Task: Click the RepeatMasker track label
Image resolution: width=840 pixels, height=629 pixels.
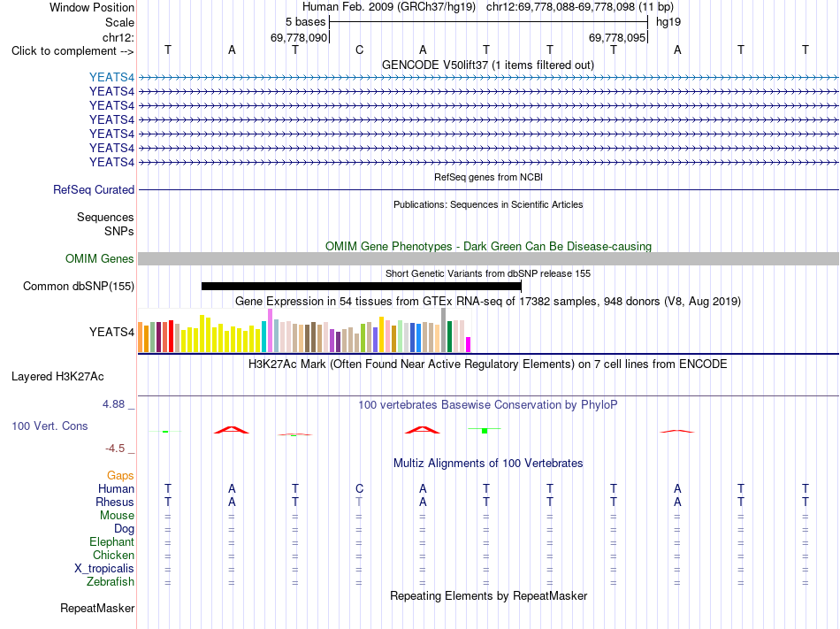Action: [97, 608]
